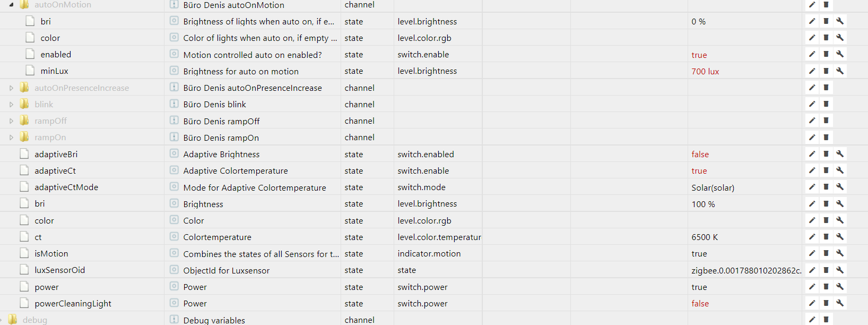868x325 pixels.
Task: Click the 700 lux minLux value
Action: [x=705, y=71]
